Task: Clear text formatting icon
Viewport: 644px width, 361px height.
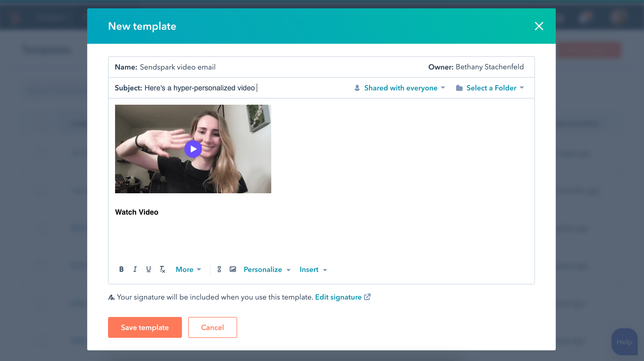Action: [x=162, y=269]
